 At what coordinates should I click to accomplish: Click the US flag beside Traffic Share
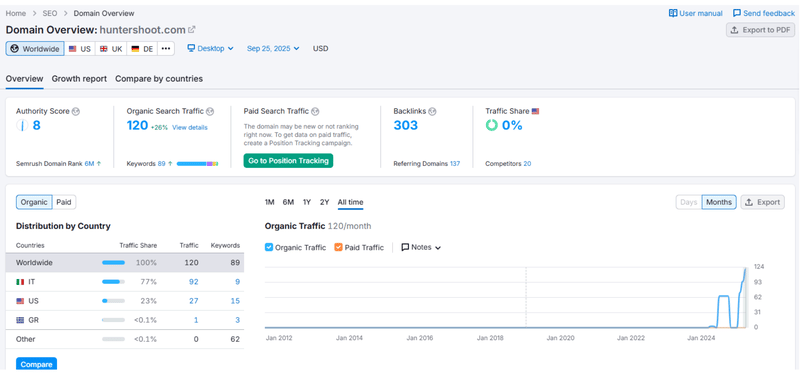pos(535,111)
